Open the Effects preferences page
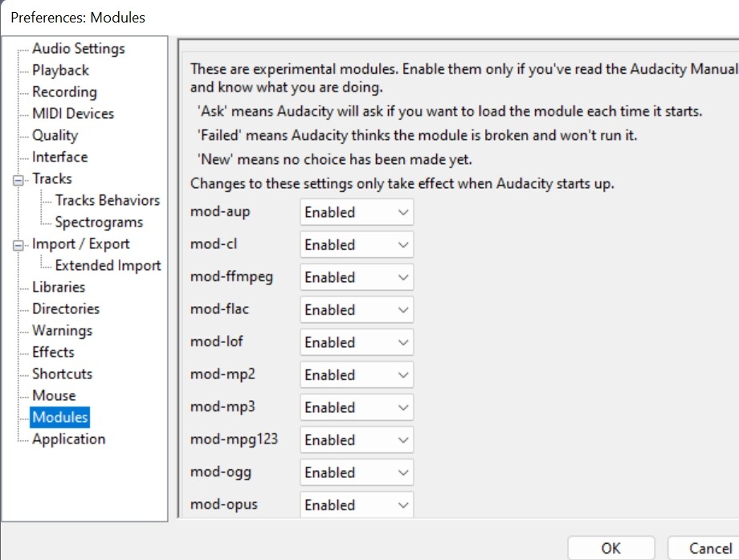Screen dimensions: 739x560 (x=53, y=353)
